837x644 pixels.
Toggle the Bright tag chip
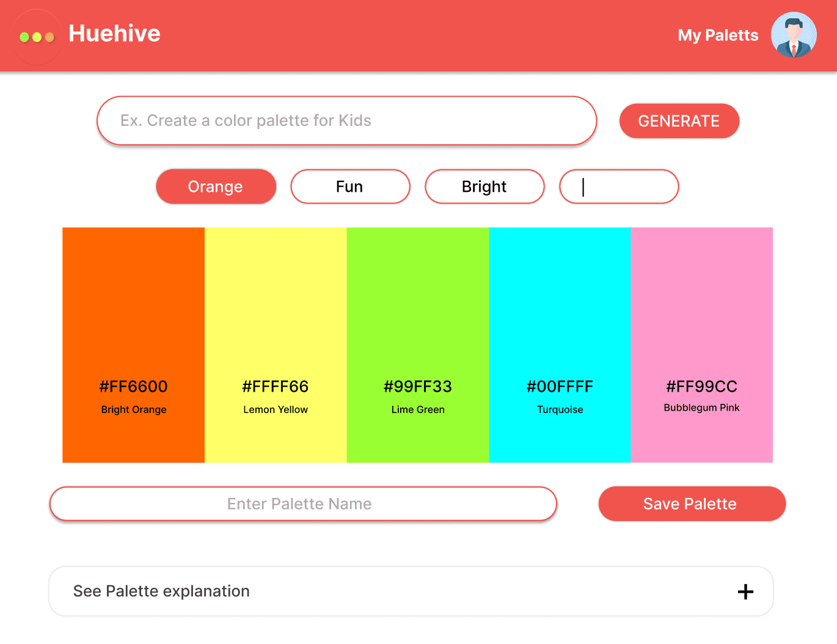pyautogui.click(x=484, y=186)
